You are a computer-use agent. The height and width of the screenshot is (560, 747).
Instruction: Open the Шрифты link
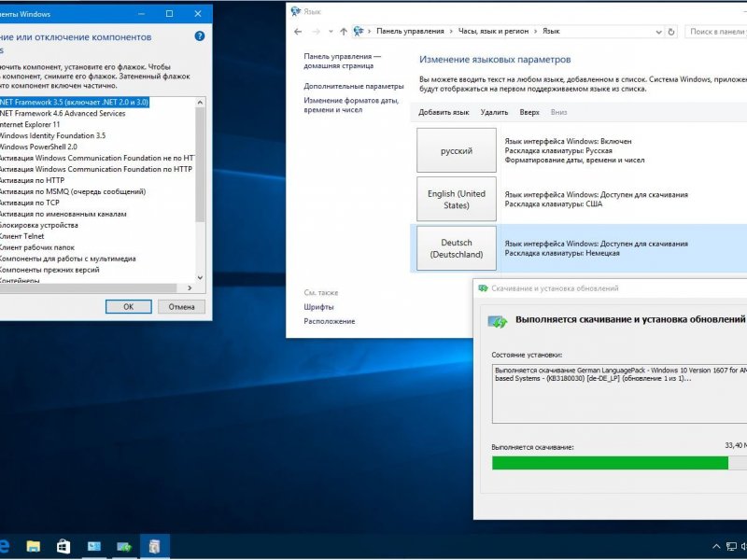318,307
